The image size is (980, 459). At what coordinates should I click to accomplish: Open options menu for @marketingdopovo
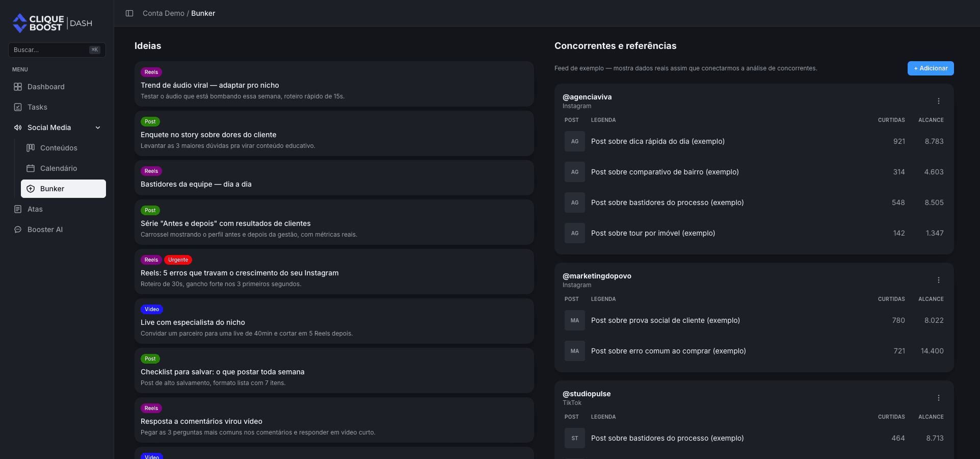click(938, 280)
